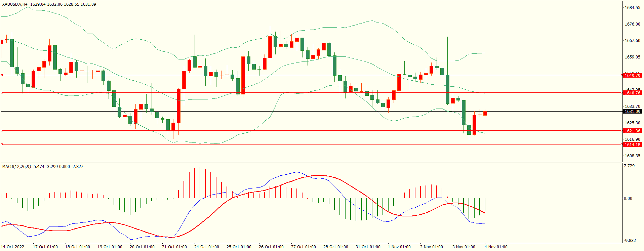Screen dimensions: 644x251
Task: Click the 21 Oct 01:00 time label
Action: tap(174, 247)
